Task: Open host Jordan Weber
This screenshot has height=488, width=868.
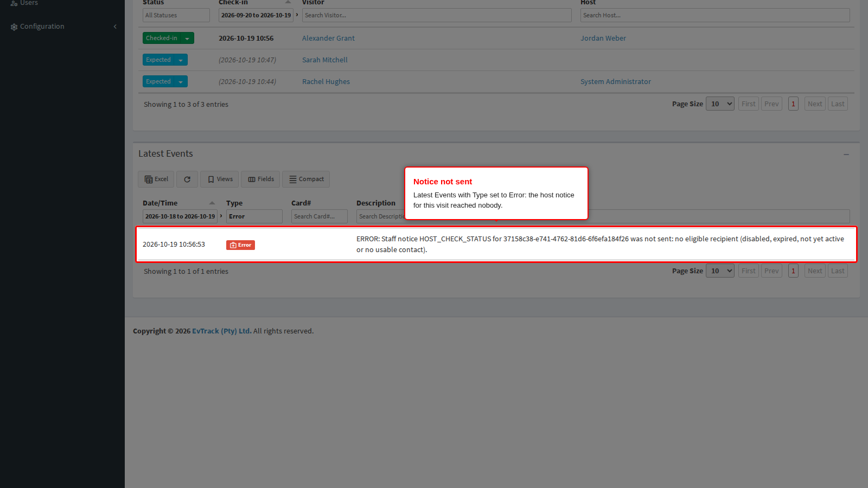Action: pos(603,38)
